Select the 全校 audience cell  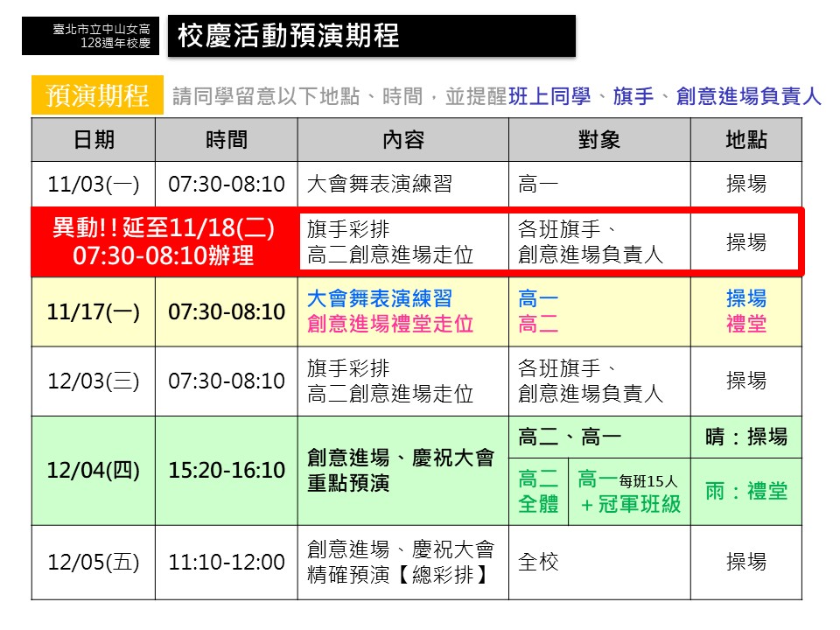tap(539, 562)
